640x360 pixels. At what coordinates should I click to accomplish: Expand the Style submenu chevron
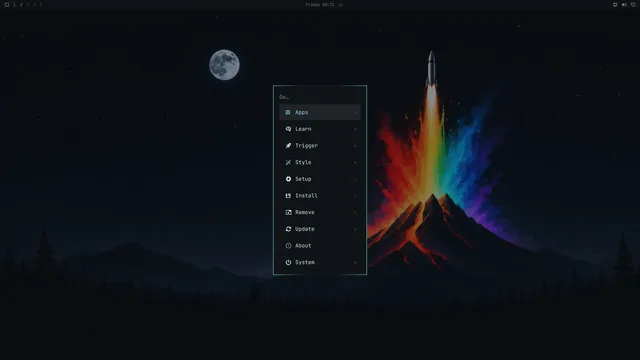[355, 163]
